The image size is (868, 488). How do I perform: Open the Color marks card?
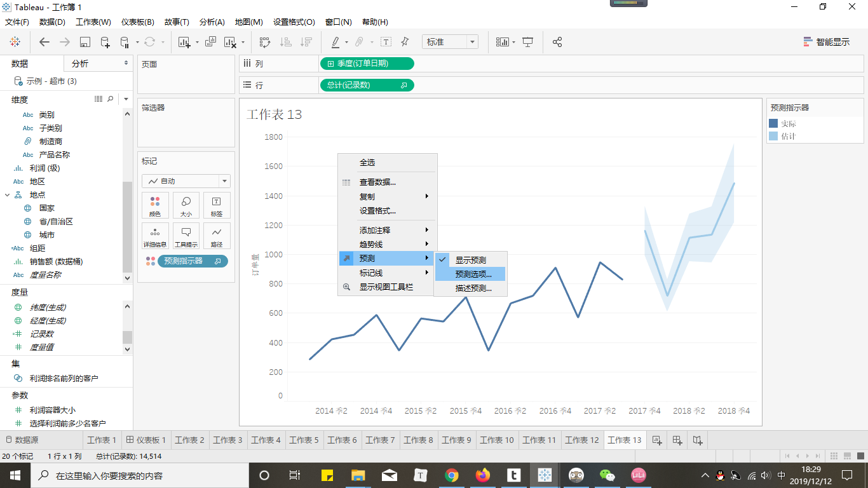tap(155, 205)
